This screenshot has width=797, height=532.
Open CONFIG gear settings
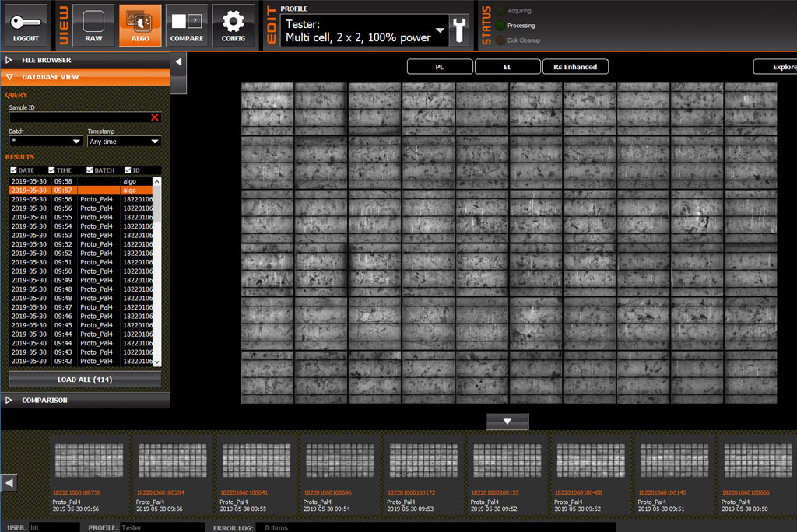233,26
